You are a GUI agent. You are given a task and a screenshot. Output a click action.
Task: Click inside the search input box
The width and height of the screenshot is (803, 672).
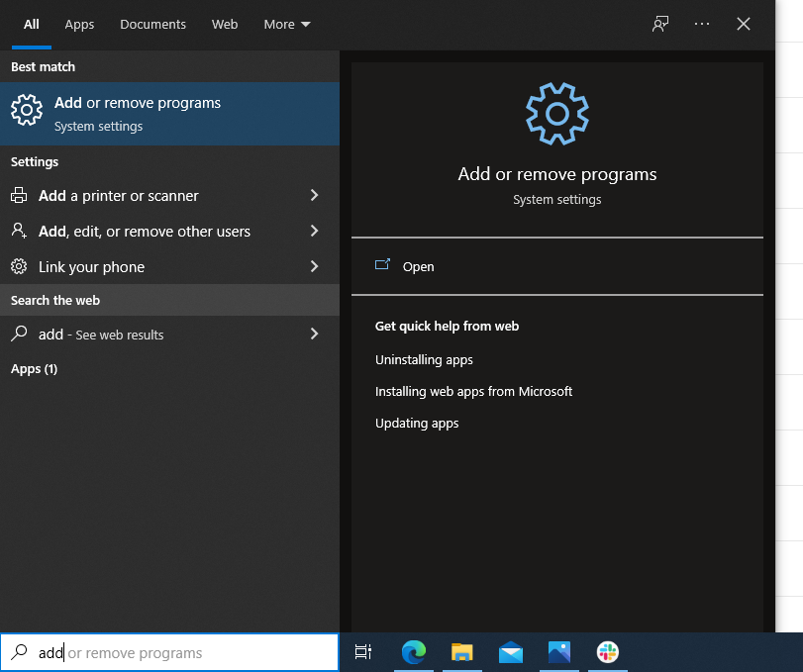pyautogui.click(x=168, y=652)
